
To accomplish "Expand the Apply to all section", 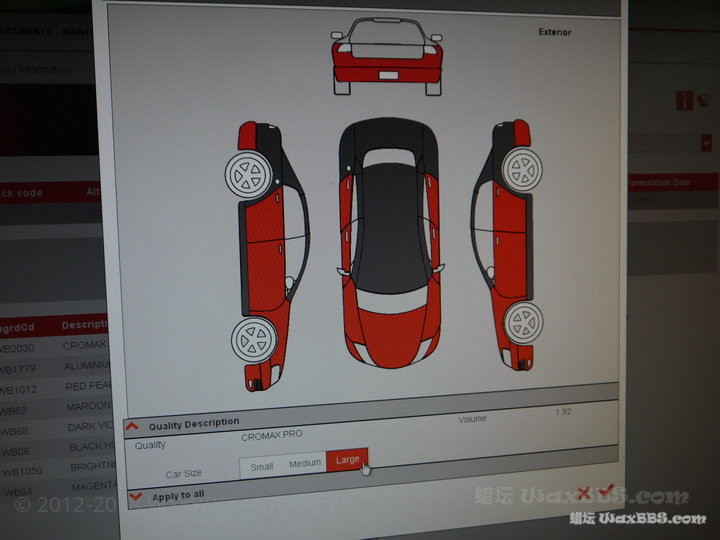I will point(134,496).
